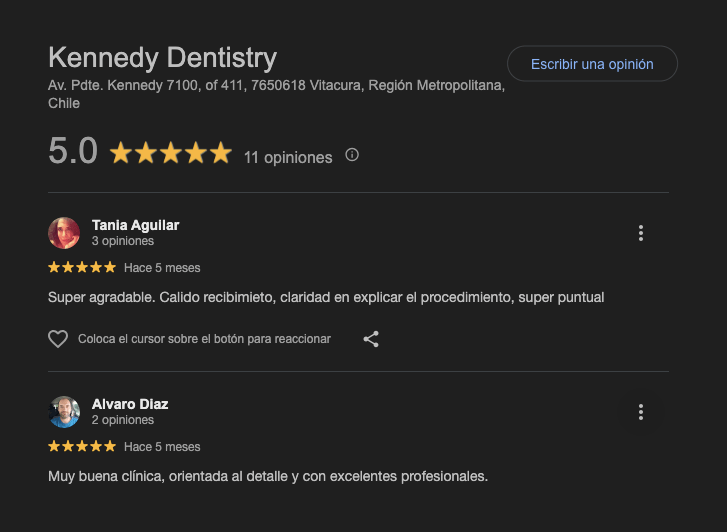Click the Tania Aguilar reviewer name
The image size is (727, 532).
135,225
